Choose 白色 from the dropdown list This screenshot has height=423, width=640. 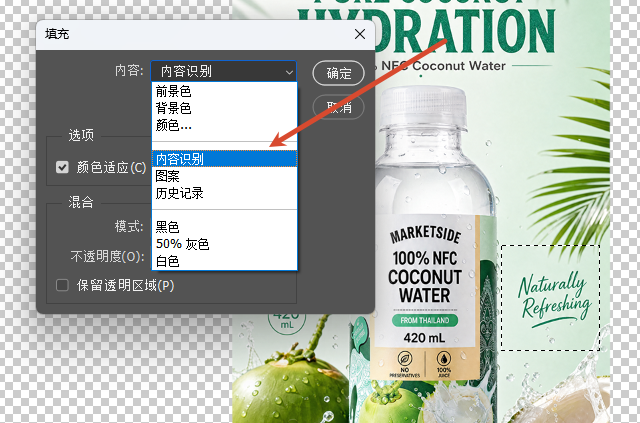coord(224,261)
